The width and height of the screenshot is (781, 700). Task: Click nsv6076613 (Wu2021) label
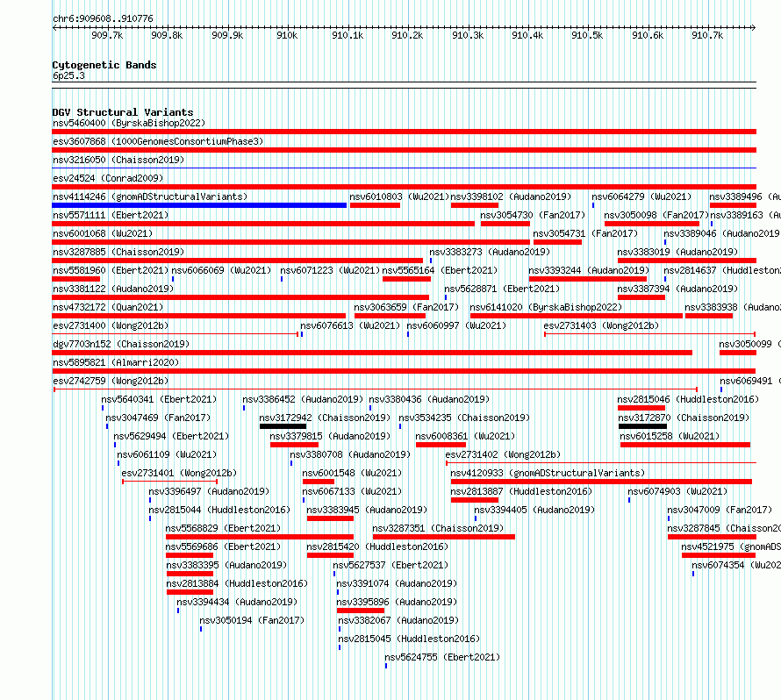coord(350,325)
